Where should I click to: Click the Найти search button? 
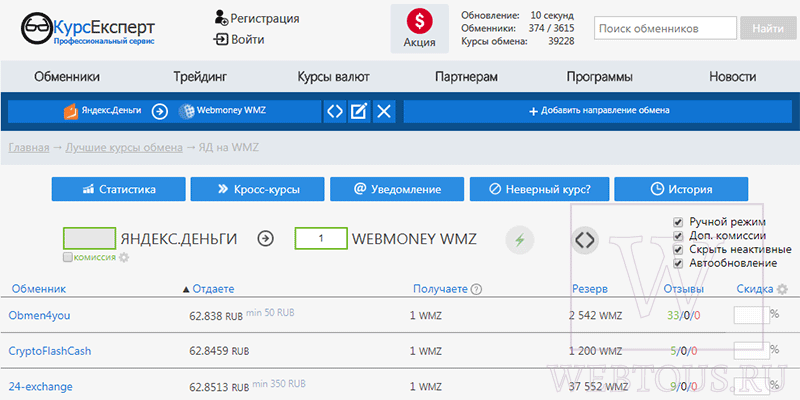[x=768, y=29]
